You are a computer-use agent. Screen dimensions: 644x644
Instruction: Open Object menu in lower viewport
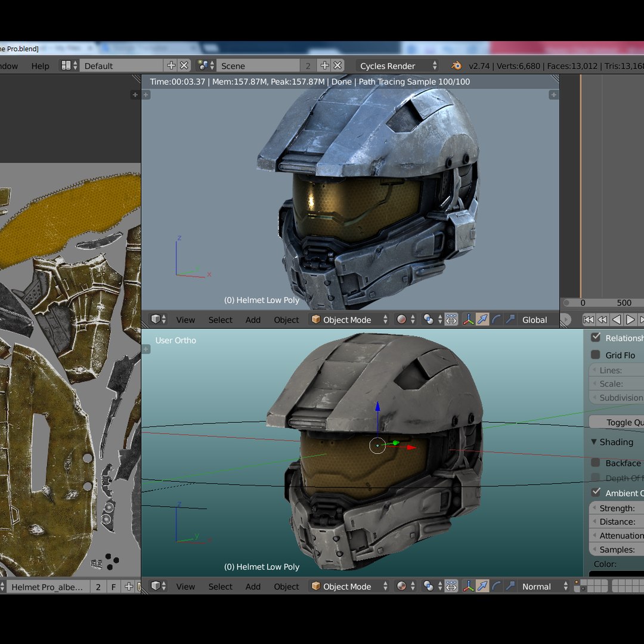286,587
